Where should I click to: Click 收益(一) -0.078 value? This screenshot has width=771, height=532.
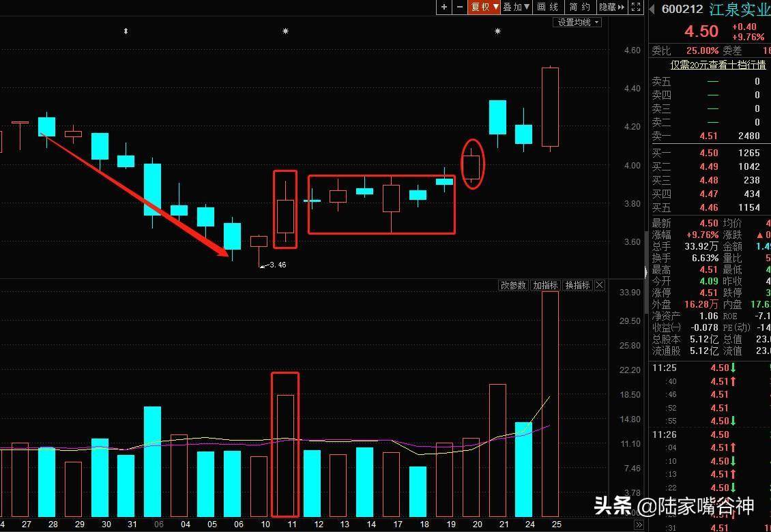click(705, 327)
